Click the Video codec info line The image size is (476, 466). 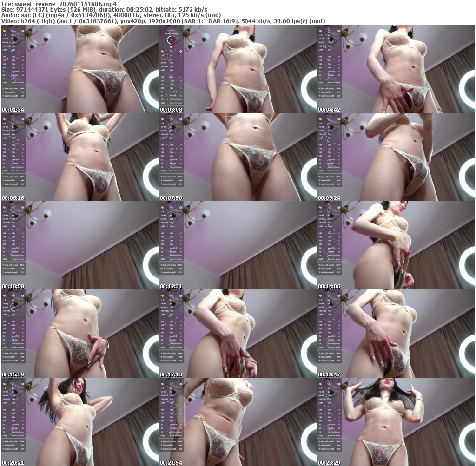click(163, 21)
